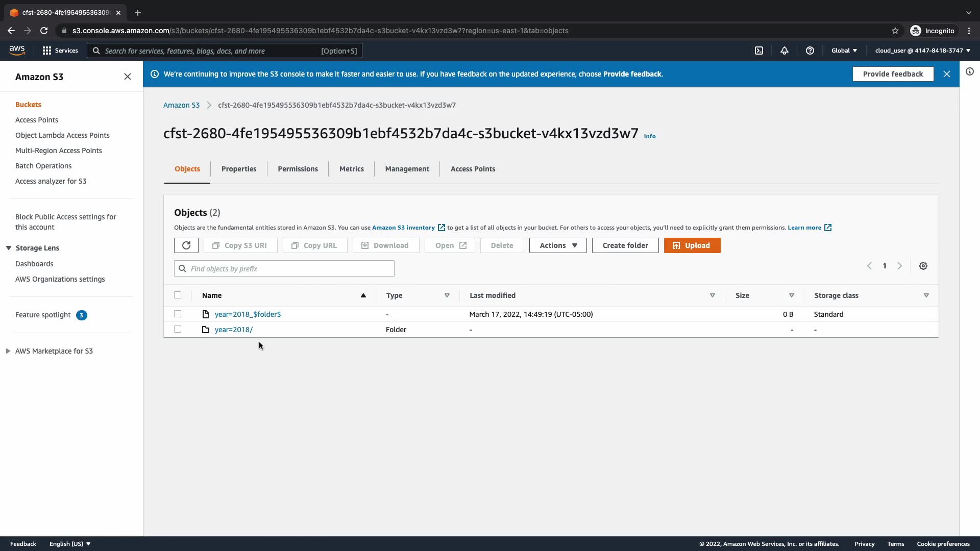Open the Services grid menu
980x551 pixels.
tap(60, 51)
